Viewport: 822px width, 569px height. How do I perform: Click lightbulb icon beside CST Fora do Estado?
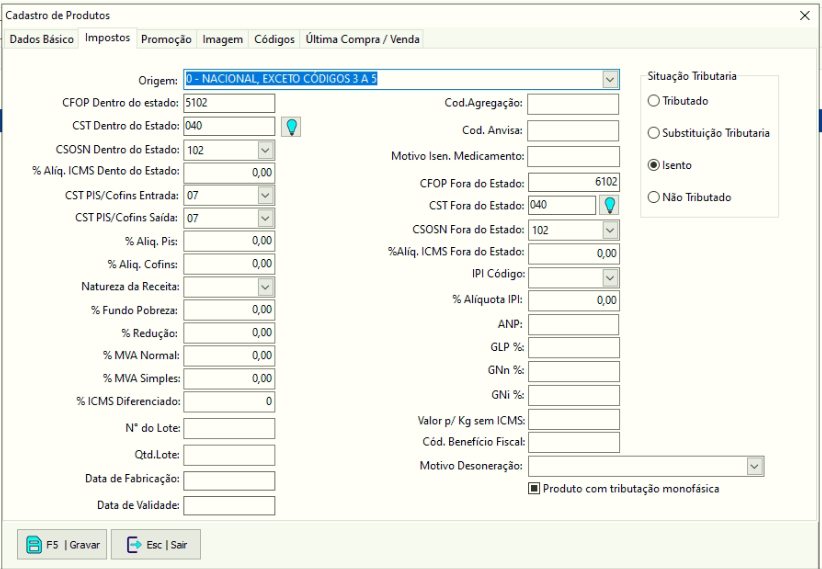608,206
